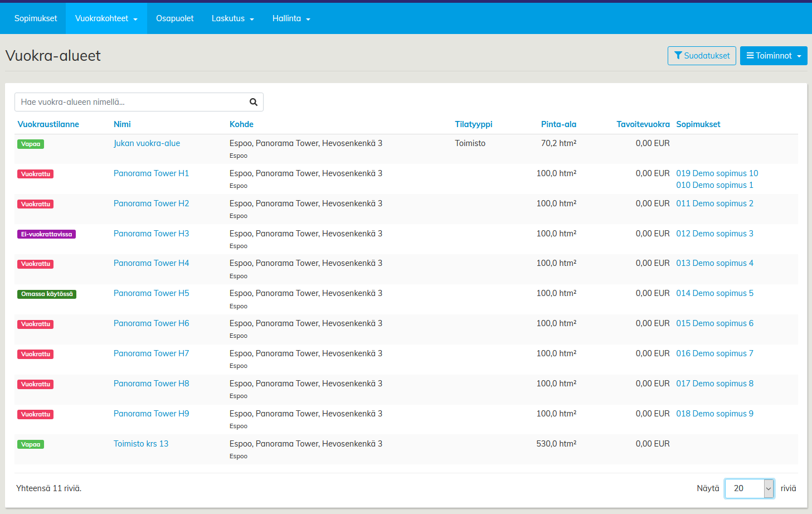812x514 pixels.
Task: Open the Hallinta menu
Action: (291, 18)
